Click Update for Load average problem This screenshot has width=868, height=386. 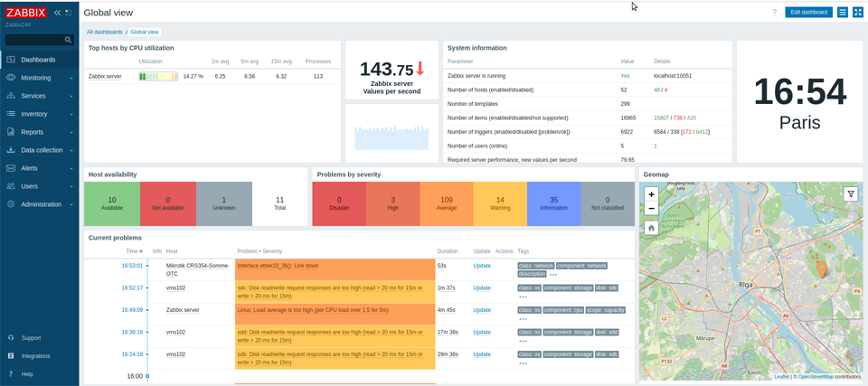pyautogui.click(x=482, y=310)
